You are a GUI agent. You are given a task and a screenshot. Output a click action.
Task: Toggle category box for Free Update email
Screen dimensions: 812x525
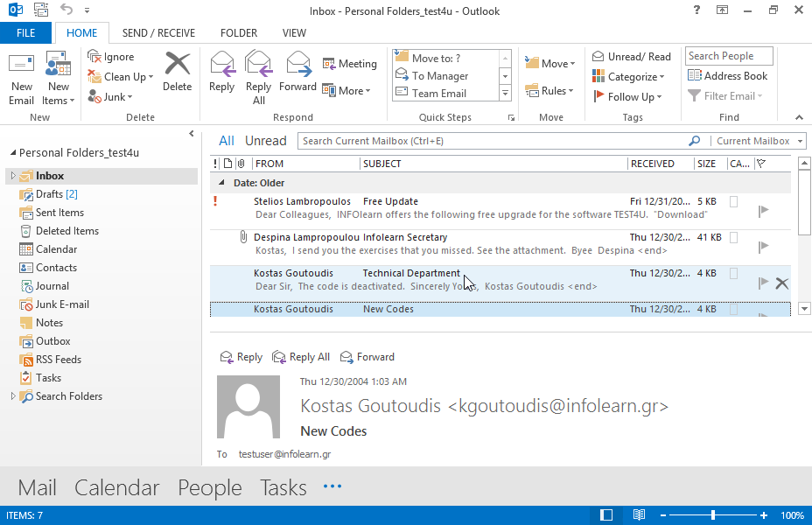(x=733, y=201)
